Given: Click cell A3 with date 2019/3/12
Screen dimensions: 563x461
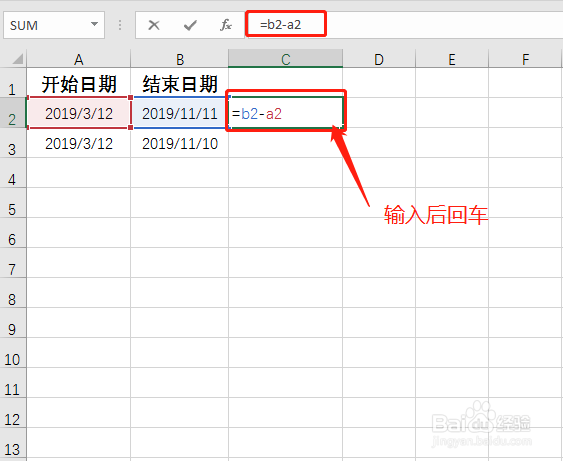Looking at the screenshot, I should click(x=79, y=143).
